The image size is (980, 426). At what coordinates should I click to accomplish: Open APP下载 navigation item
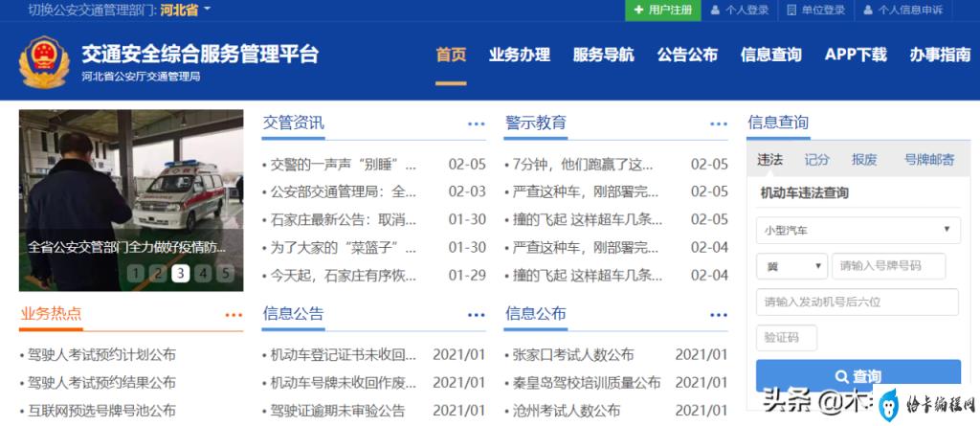(856, 56)
